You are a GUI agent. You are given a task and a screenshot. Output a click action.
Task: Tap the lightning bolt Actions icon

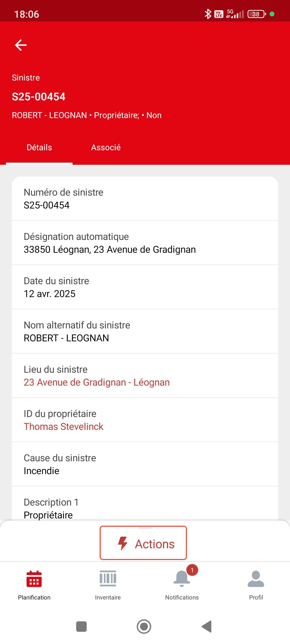tap(123, 543)
